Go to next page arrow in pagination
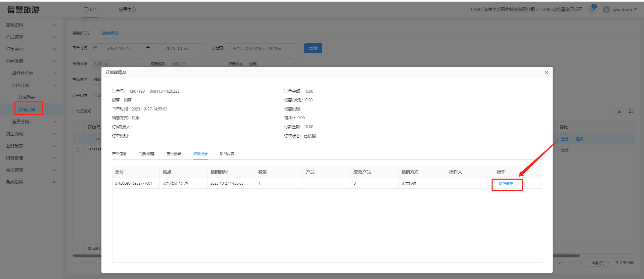The image size is (644, 279). point(571,263)
